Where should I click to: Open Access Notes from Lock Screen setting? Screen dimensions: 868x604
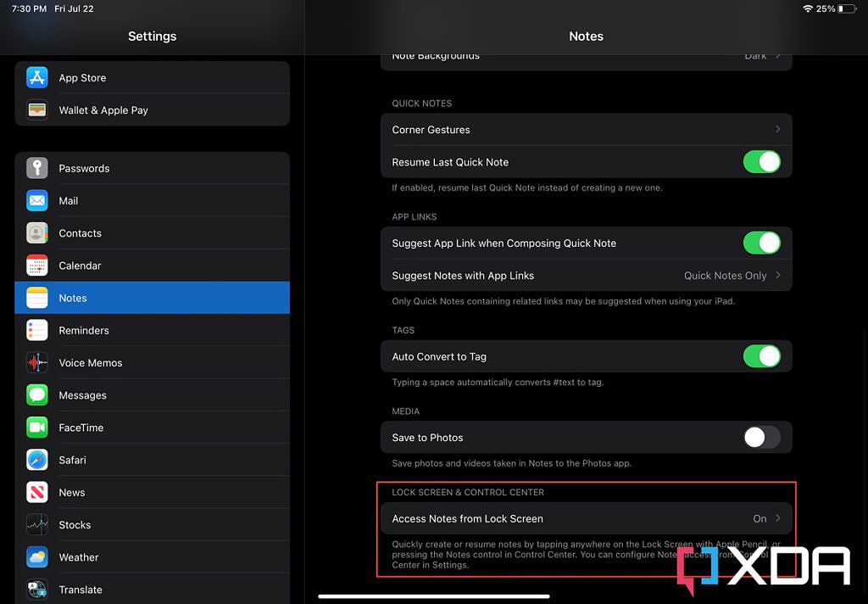tap(586, 518)
